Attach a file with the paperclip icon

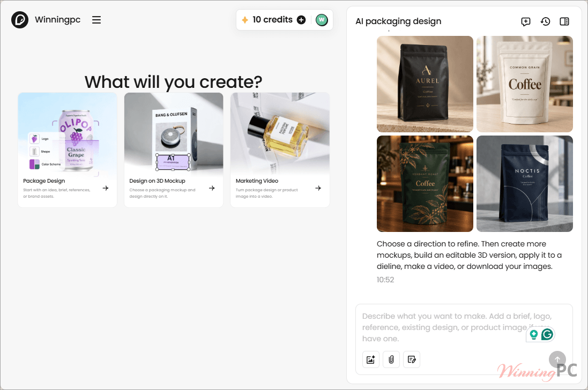[x=391, y=359]
